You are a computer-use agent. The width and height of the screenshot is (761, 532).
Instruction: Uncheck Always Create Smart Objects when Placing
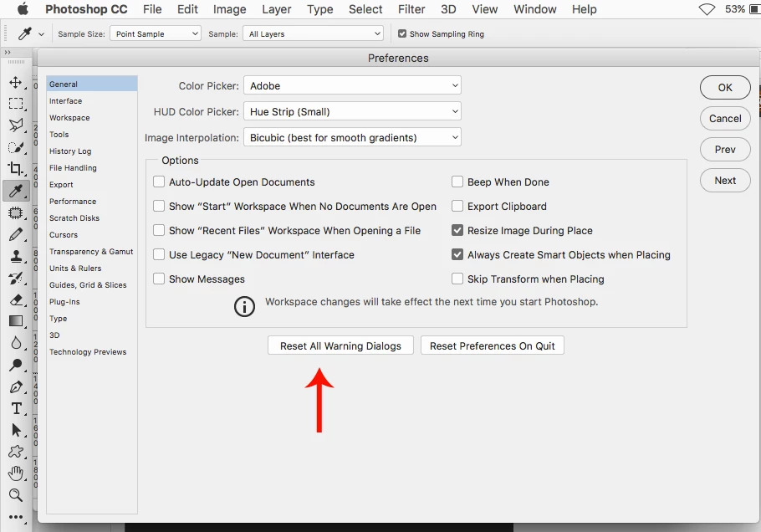[457, 254]
